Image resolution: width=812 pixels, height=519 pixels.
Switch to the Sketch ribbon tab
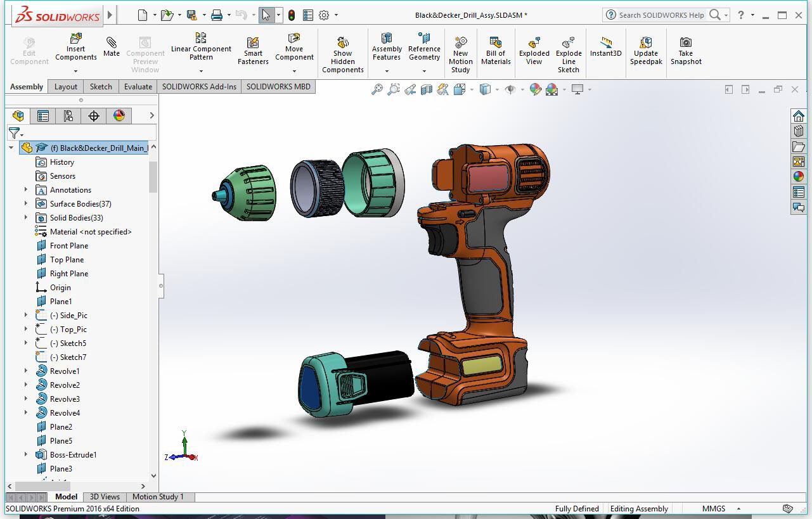coord(101,87)
